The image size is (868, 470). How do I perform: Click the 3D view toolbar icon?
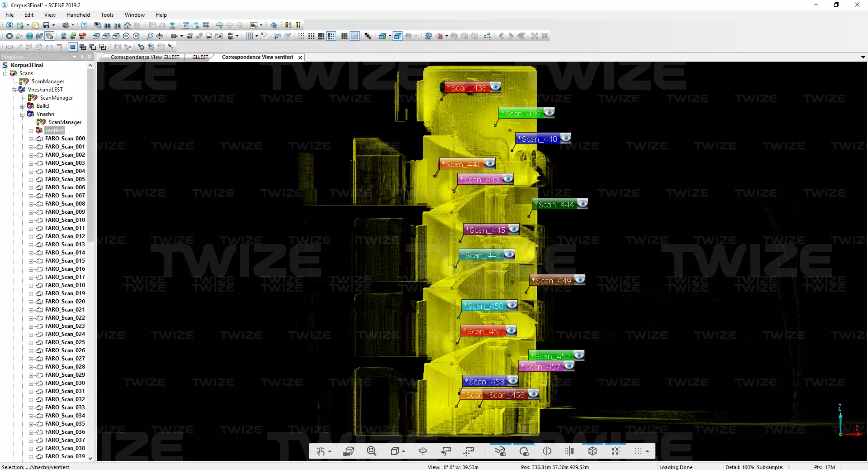108,25
